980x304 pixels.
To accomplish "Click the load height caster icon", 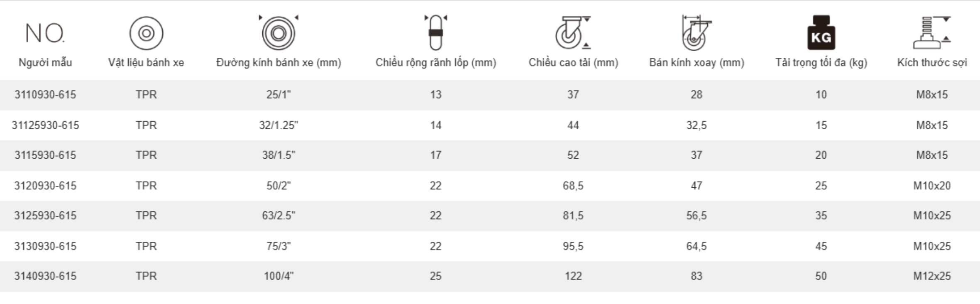I will pos(572,33).
